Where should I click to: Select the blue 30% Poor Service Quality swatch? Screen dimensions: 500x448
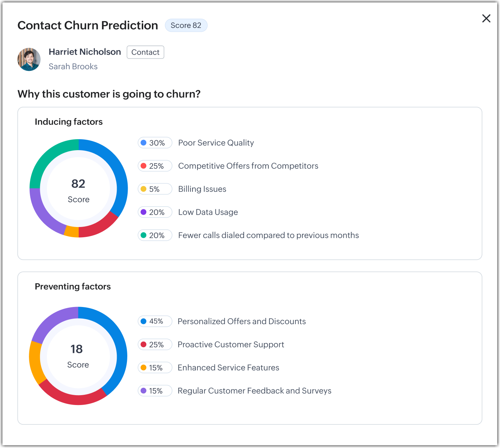(x=144, y=143)
